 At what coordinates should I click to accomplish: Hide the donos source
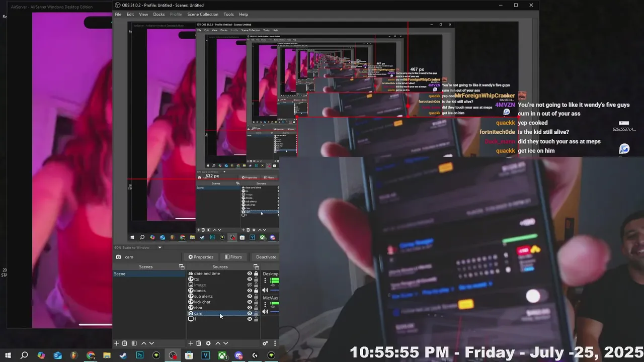pyautogui.click(x=250, y=291)
